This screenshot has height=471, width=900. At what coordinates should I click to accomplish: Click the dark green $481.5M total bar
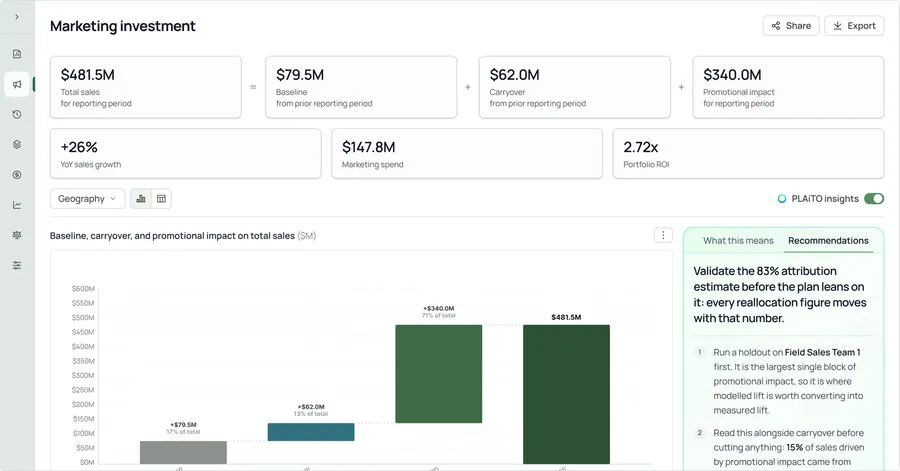(x=566, y=394)
